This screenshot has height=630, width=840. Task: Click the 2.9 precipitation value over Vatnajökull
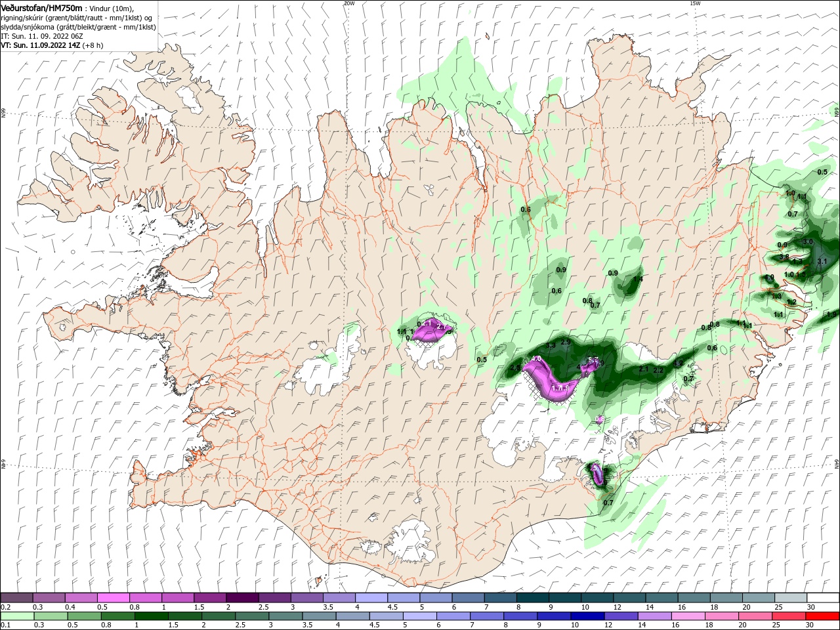tap(566, 343)
